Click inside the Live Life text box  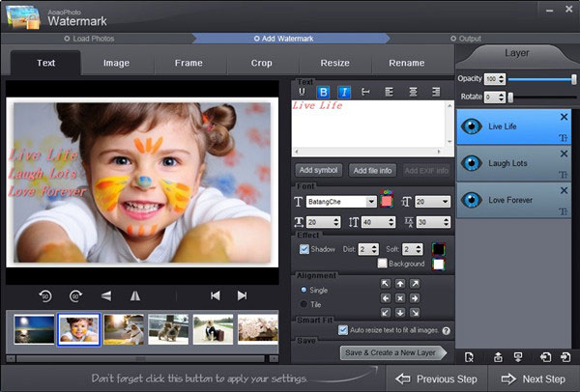[370, 125]
